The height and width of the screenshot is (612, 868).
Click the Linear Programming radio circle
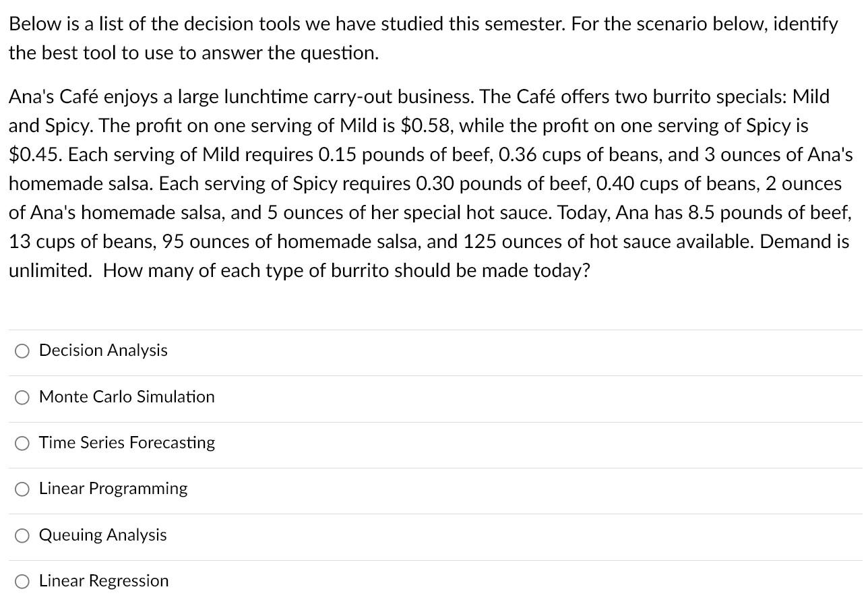point(22,489)
